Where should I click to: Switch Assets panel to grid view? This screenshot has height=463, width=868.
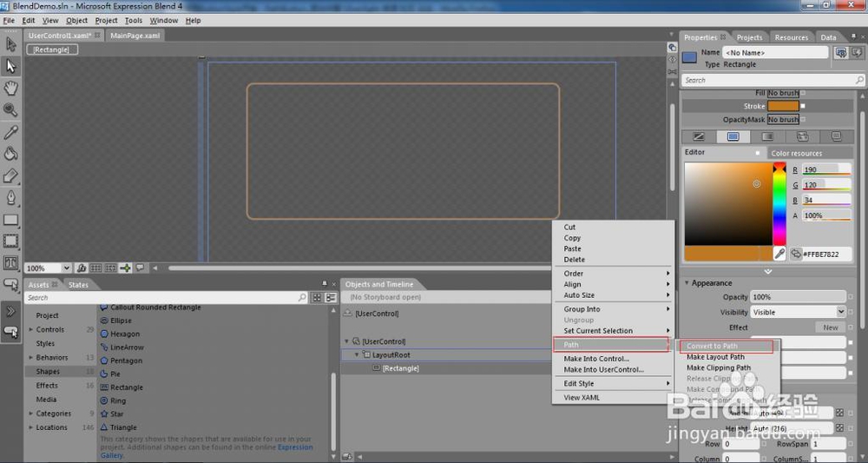coord(317,297)
